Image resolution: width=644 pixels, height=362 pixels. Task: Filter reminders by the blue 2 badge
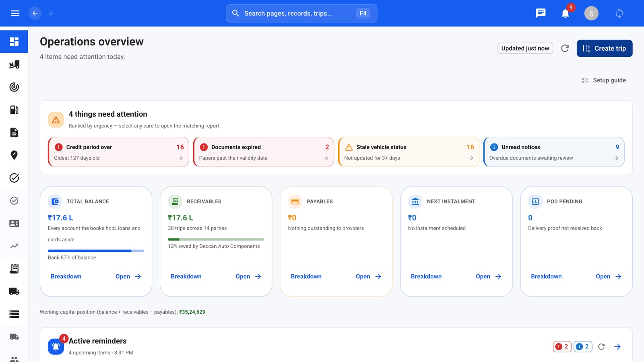tap(583, 347)
